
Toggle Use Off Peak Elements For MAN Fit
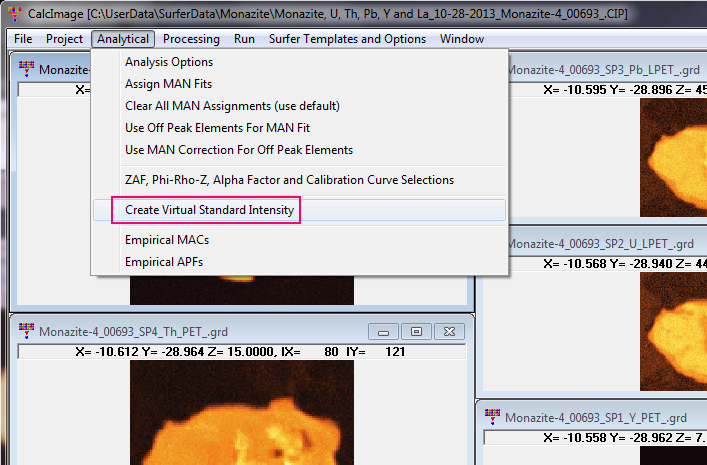[x=232, y=128]
